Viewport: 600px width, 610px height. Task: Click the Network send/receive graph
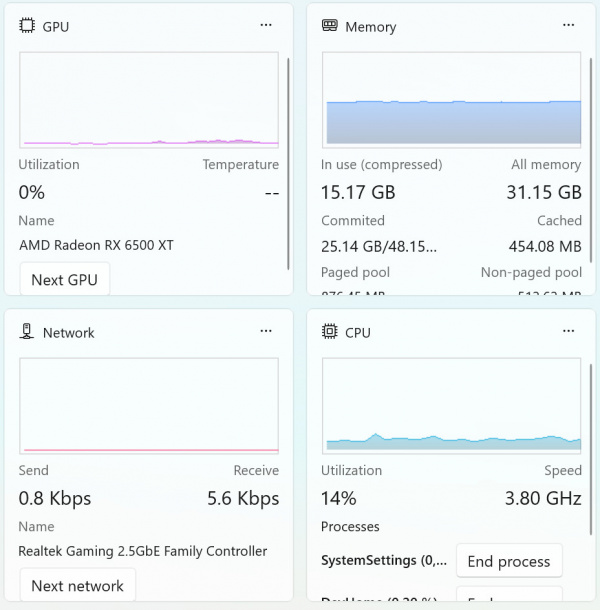(x=149, y=406)
